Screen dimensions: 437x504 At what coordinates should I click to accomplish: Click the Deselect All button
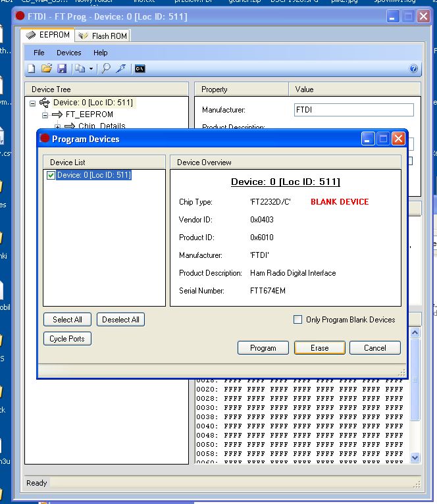point(120,320)
